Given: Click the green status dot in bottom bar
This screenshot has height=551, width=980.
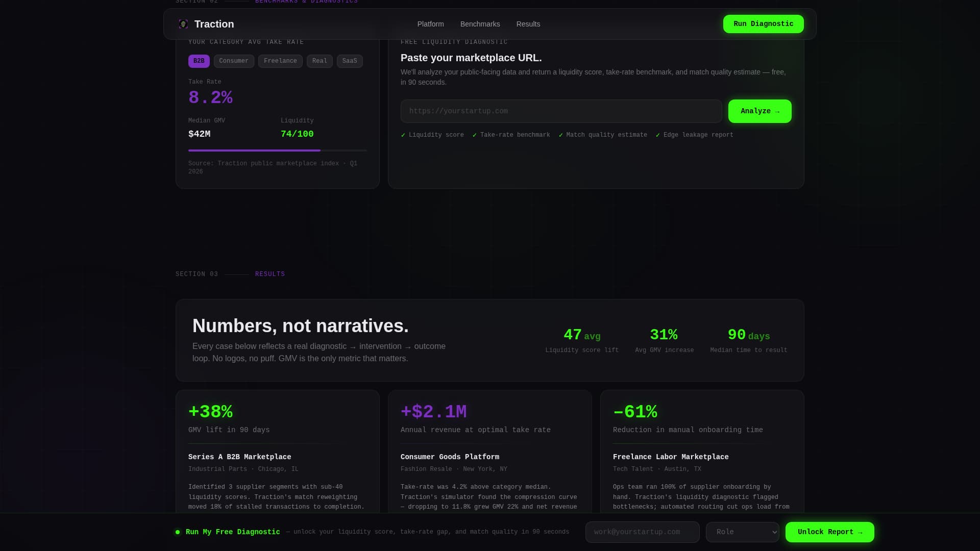Looking at the screenshot, I should (x=178, y=532).
